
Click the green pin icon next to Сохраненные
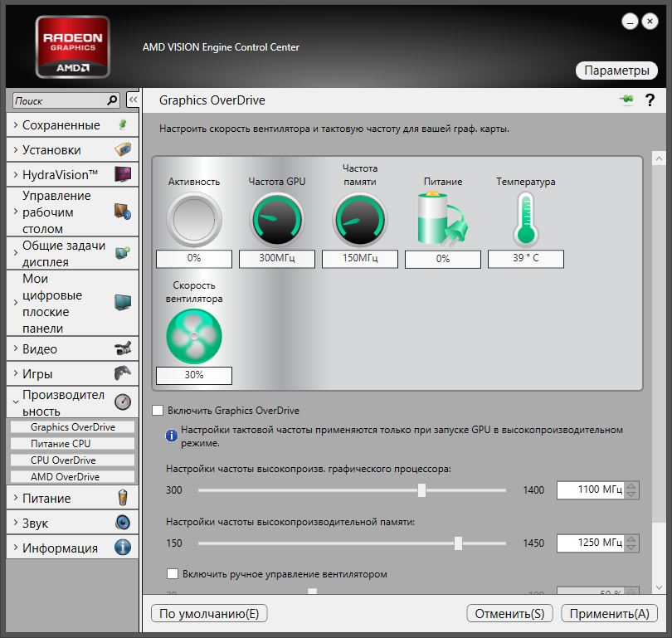(x=123, y=124)
